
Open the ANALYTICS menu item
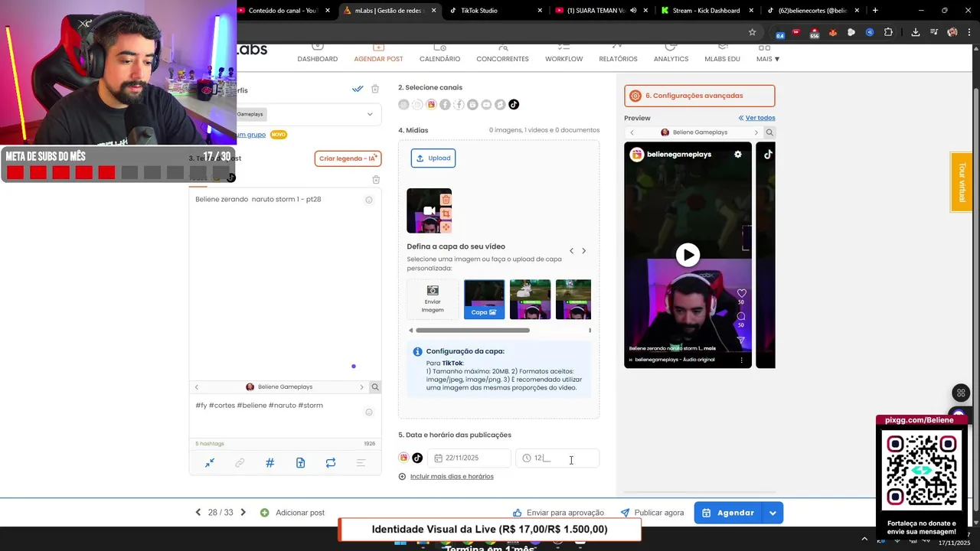tap(671, 59)
